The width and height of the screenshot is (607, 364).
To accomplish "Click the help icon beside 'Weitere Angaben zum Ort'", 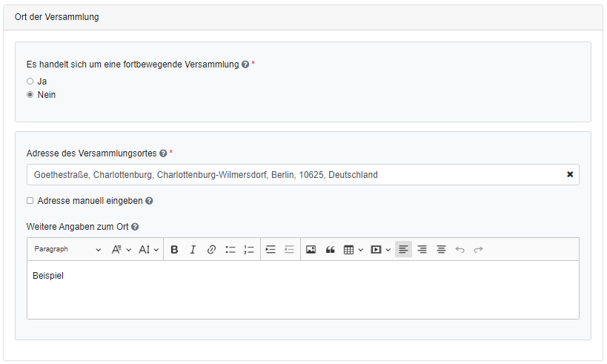I will (135, 227).
